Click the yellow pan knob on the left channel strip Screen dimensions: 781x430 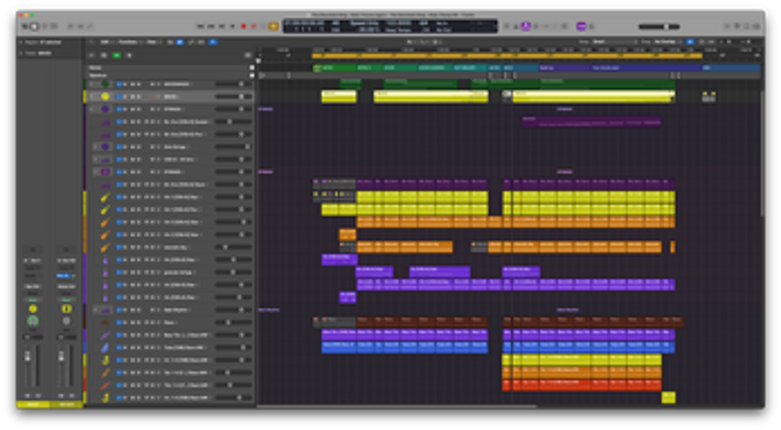coord(33,309)
